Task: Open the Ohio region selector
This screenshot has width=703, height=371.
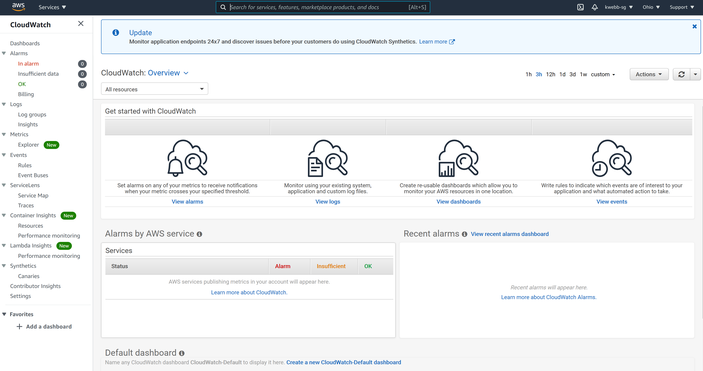Action: [x=651, y=7]
